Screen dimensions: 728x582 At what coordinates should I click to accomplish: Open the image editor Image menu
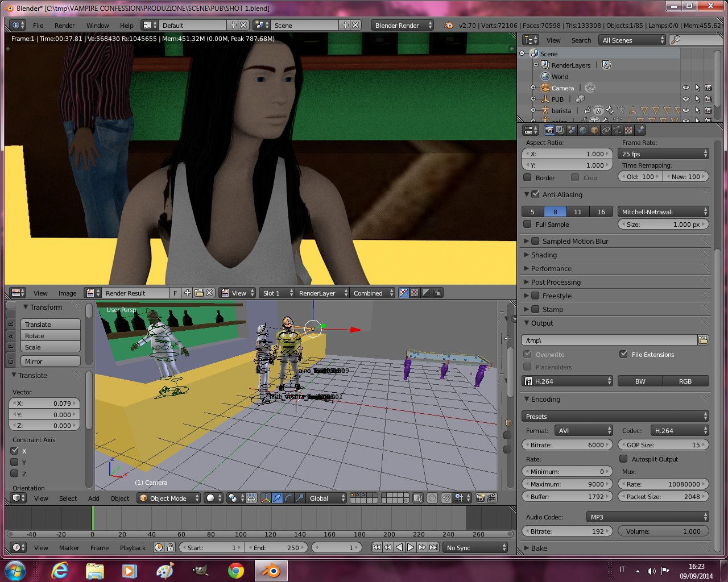tap(67, 293)
